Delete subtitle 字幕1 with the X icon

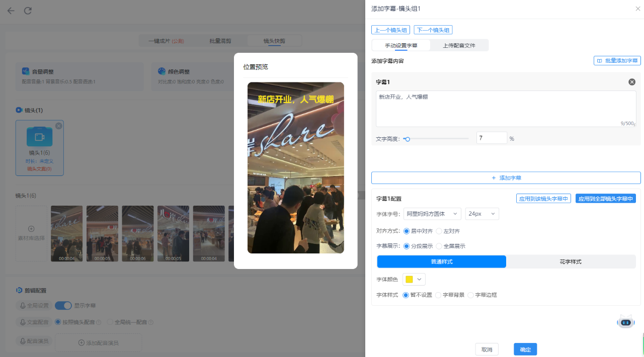(632, 82)
